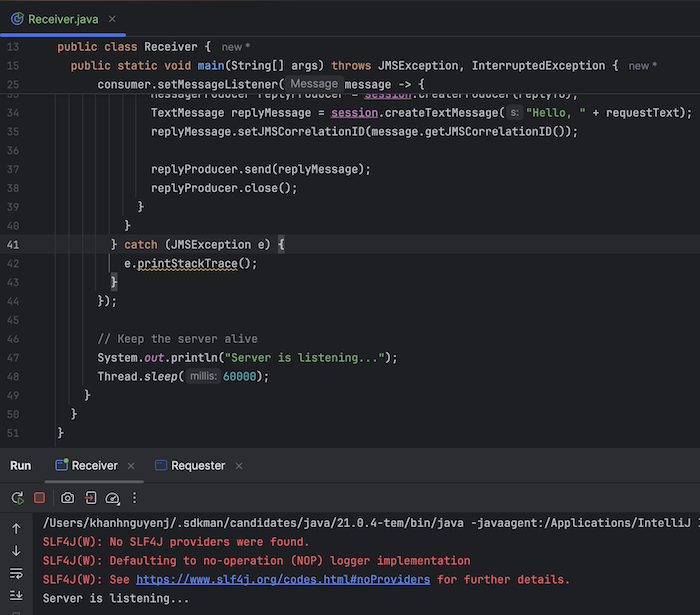This screenshot has height=615, width=700.
Task: Toggle soft-wrap in the console
Action: (16, 573)
